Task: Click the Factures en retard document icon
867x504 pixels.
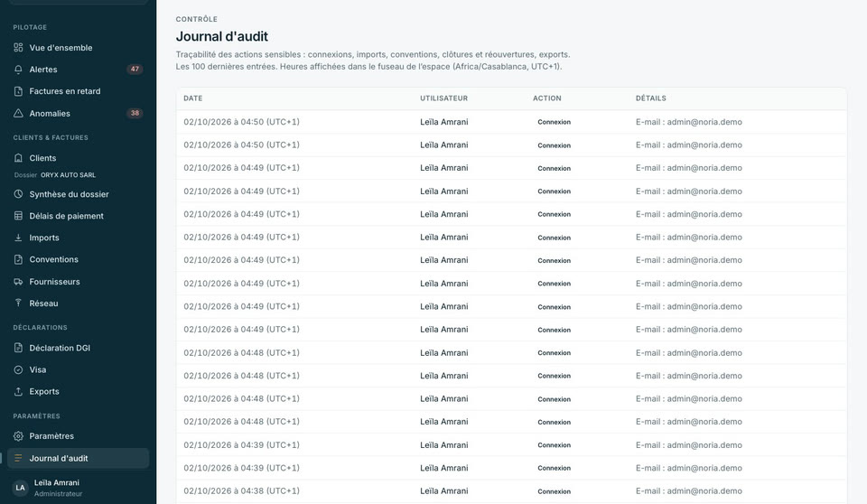Action: pyautogui.click(x=18, y=91)
